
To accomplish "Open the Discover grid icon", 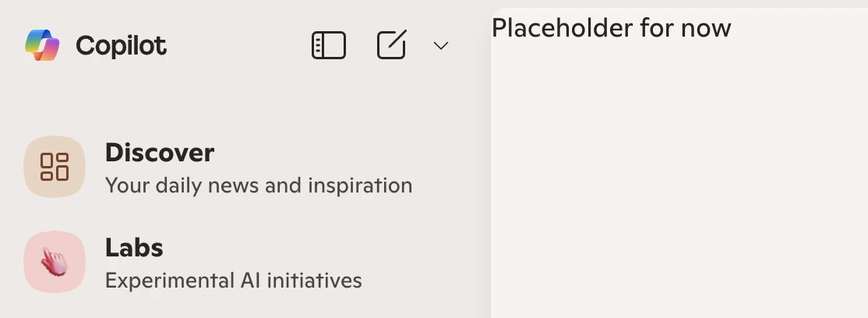I will click(x=55, y=167).
